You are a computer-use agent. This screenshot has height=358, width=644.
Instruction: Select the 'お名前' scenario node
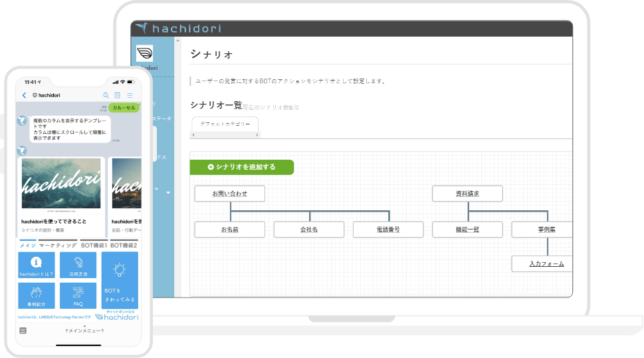[229, 230]
